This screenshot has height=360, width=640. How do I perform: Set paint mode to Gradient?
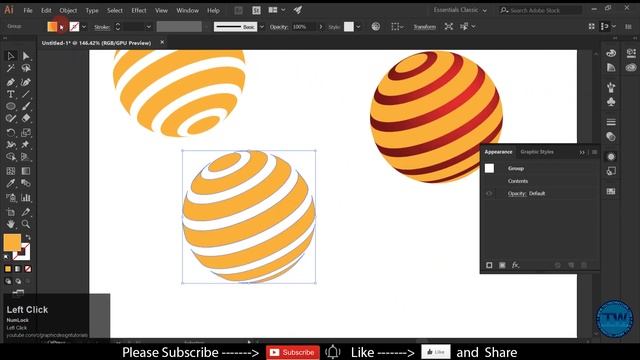tap(18, 269)
